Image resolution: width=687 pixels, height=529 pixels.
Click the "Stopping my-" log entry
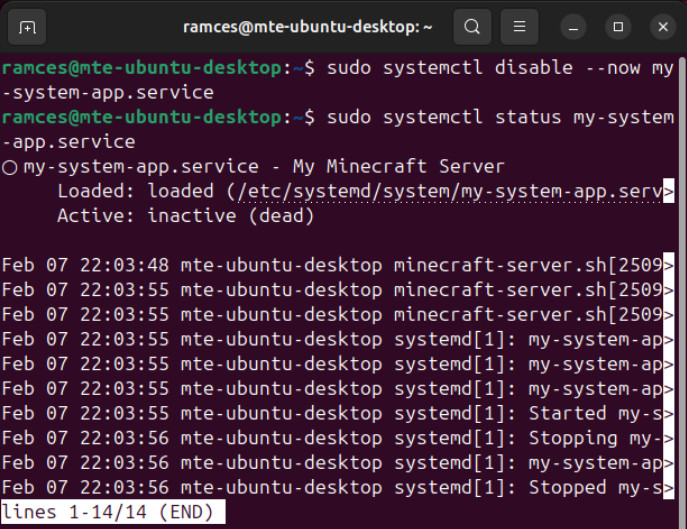pyautogui.click(x=337, y=438)
